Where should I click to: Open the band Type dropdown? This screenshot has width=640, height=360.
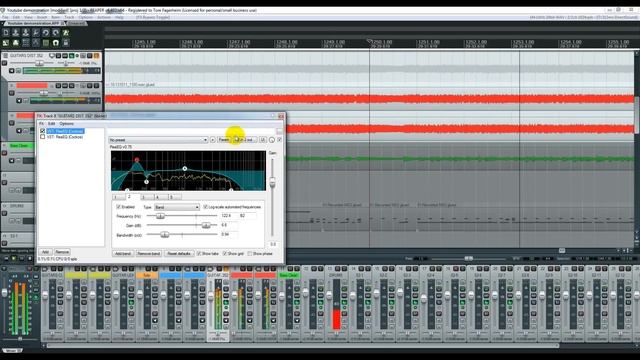click(177, 207)
